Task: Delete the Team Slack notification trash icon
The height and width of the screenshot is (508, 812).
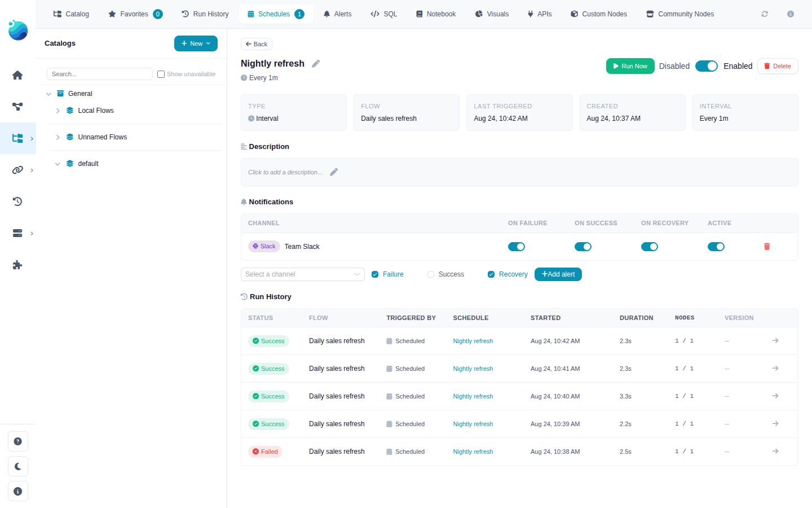Action: point(767,247)
